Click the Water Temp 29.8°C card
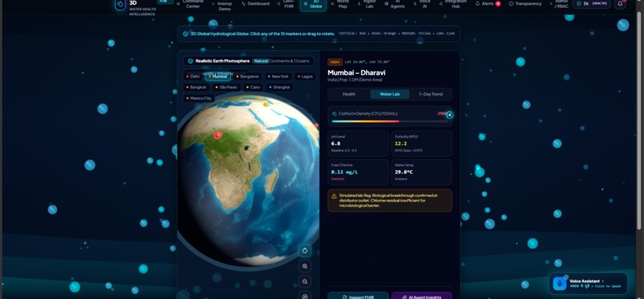Screen dimensions: 644x299 tap(421, 172)
